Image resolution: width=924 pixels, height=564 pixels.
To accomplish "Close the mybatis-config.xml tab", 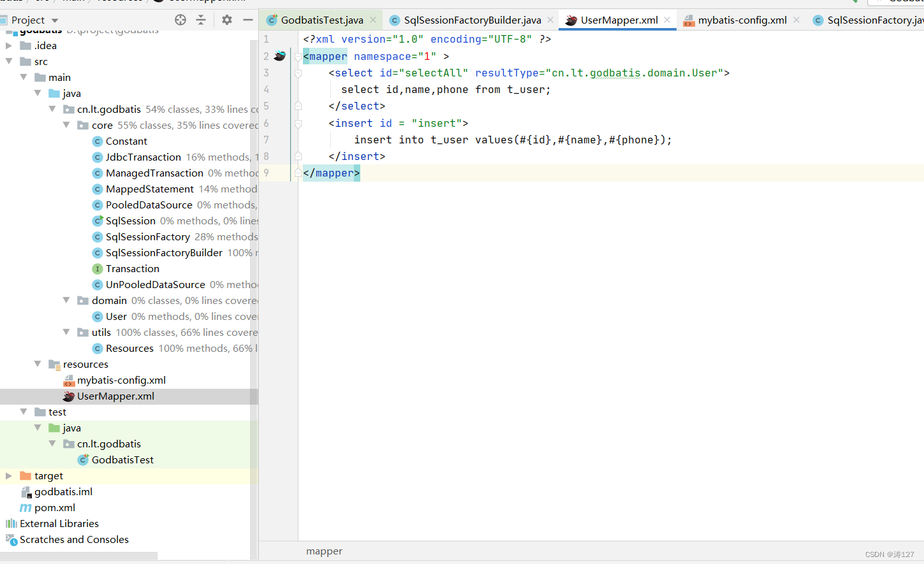I will (x=796, y=20).
